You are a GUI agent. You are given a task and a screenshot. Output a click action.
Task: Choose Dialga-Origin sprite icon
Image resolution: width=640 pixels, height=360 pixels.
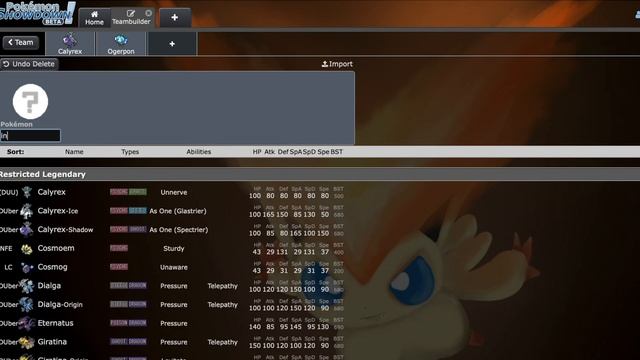pos(27,305)
